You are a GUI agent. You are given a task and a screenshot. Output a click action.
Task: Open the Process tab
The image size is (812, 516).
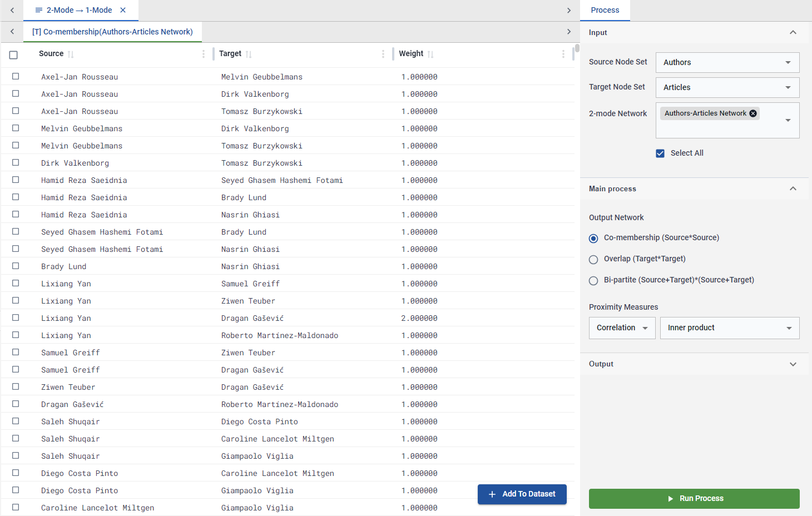coord(605,10)
